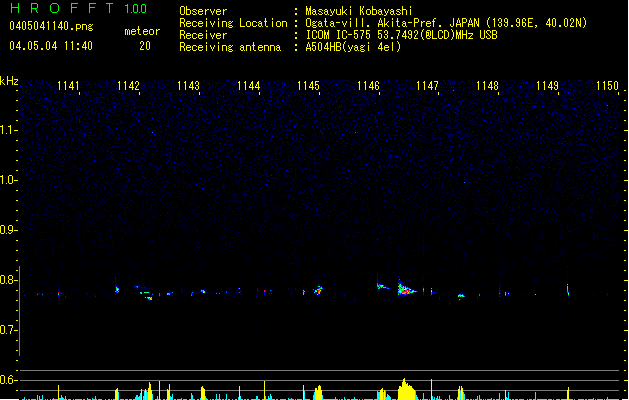Click the HROFFT 1.0.0 title text
This screenshot has height=400, width=629.
click(x=79, y=8)
